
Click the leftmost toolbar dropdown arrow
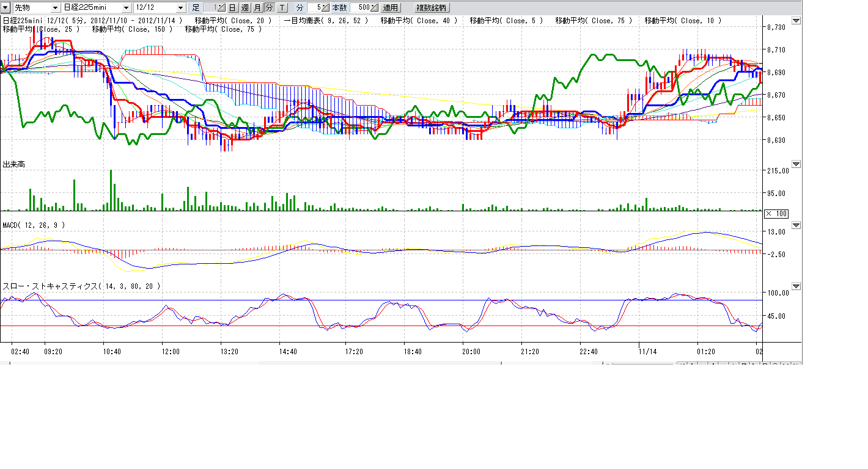[6, 8]
